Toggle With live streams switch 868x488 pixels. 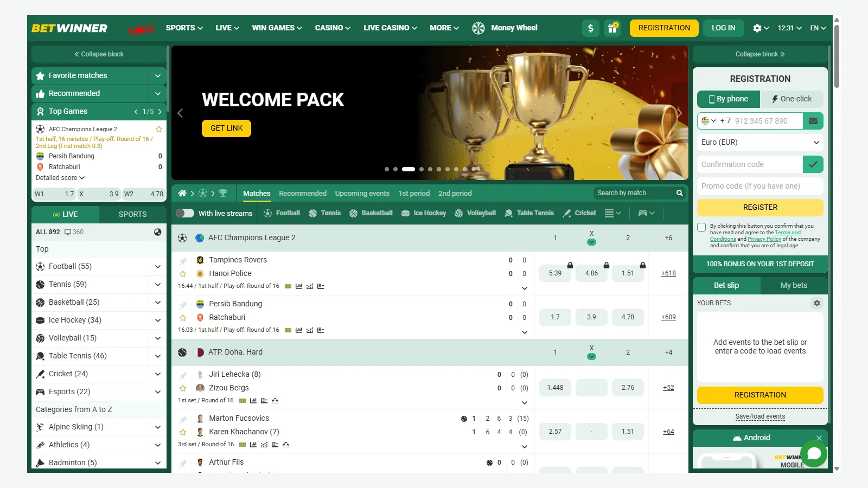tap(185, 213)
